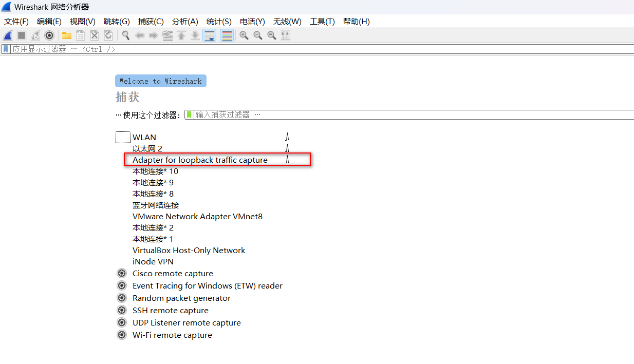
Task: Open the 帮助(H) menu
Action: tap(357, 22)
